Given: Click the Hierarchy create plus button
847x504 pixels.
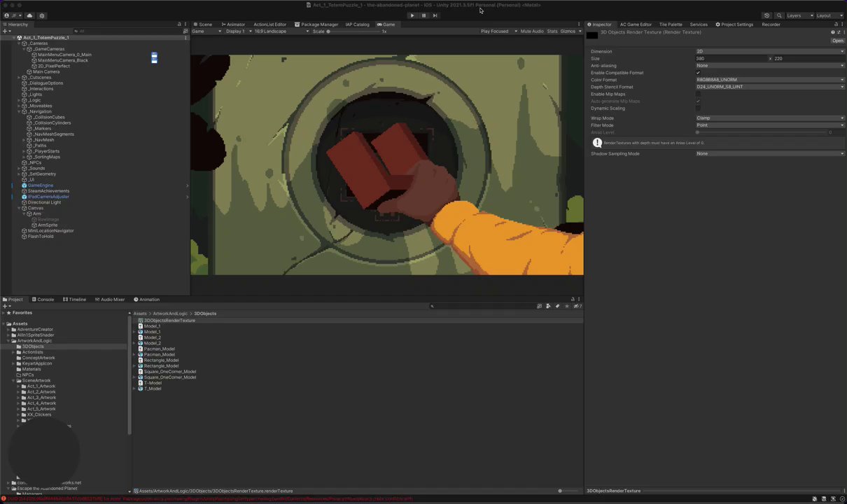Looking at the screenshot, I should [6, 31].
